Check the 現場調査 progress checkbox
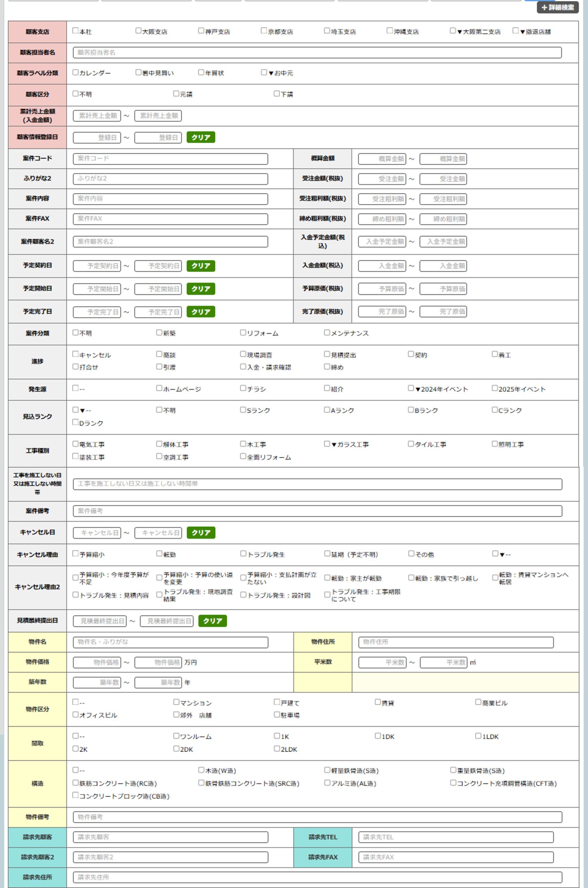This screenshot has width=588, height=888. [243, 354]
